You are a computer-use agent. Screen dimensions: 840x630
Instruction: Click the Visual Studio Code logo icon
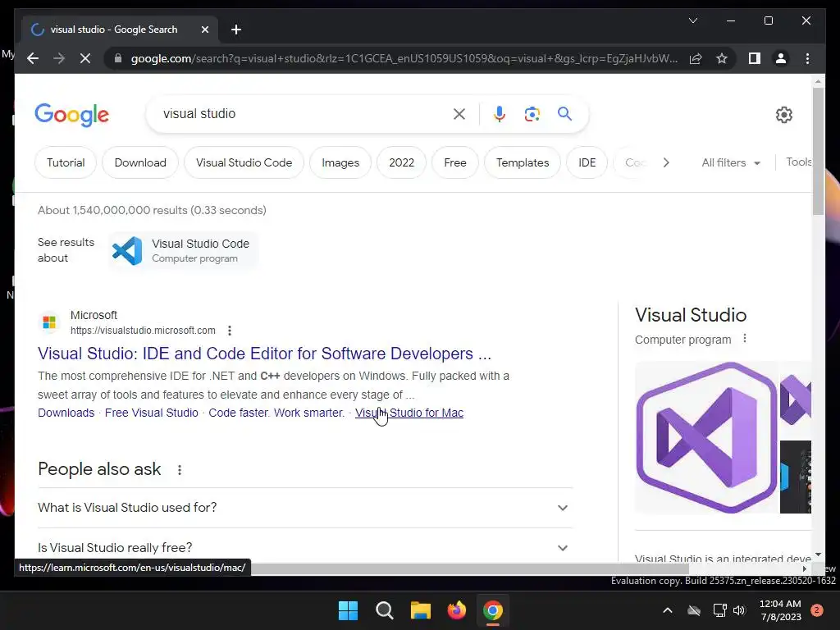click(x=127, y=251)
